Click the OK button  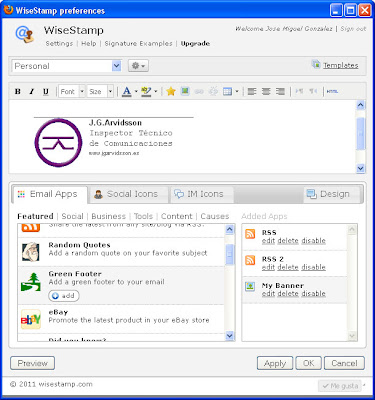click(309, 363)
